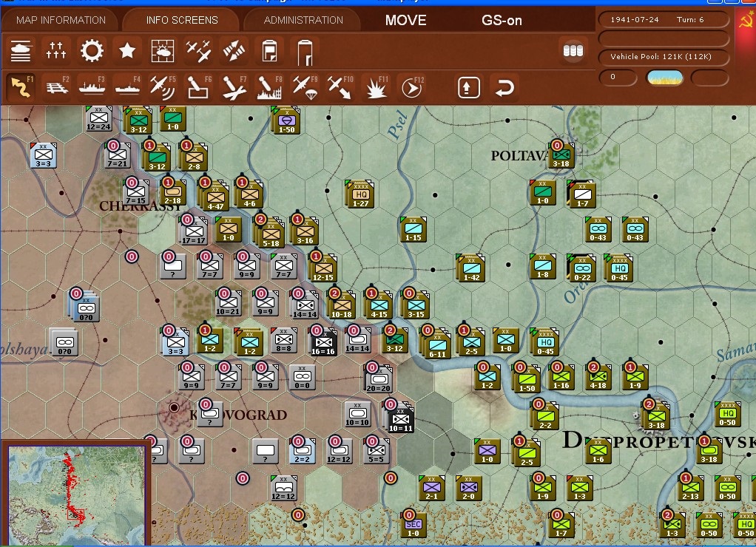
Task: Select the F4 amphibious transport mode
Action: click(127, 87)
